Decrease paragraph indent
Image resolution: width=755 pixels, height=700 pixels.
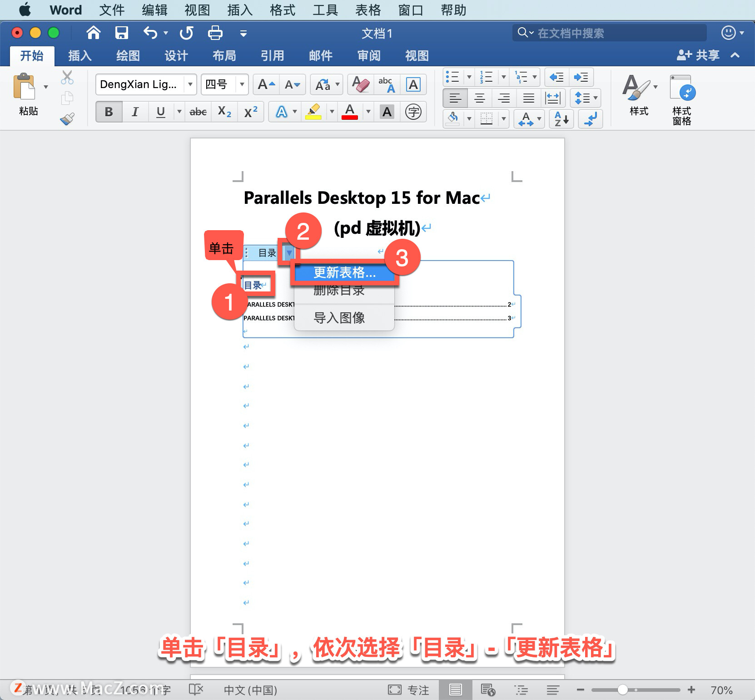click(x=557, y=77)
